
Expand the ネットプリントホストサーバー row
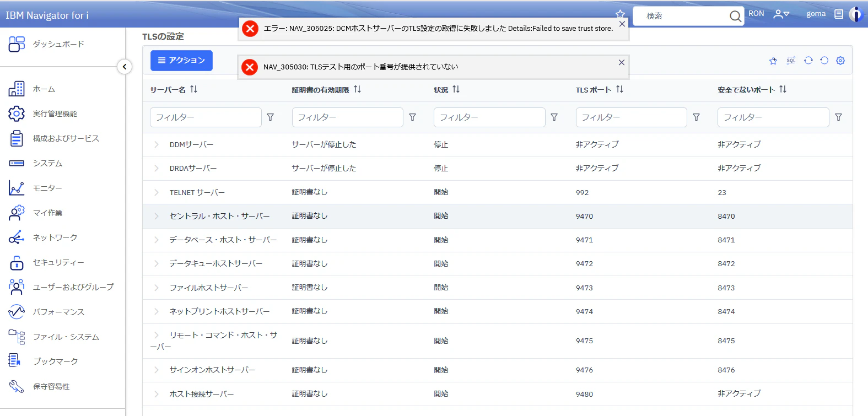(x=157, y=311)
